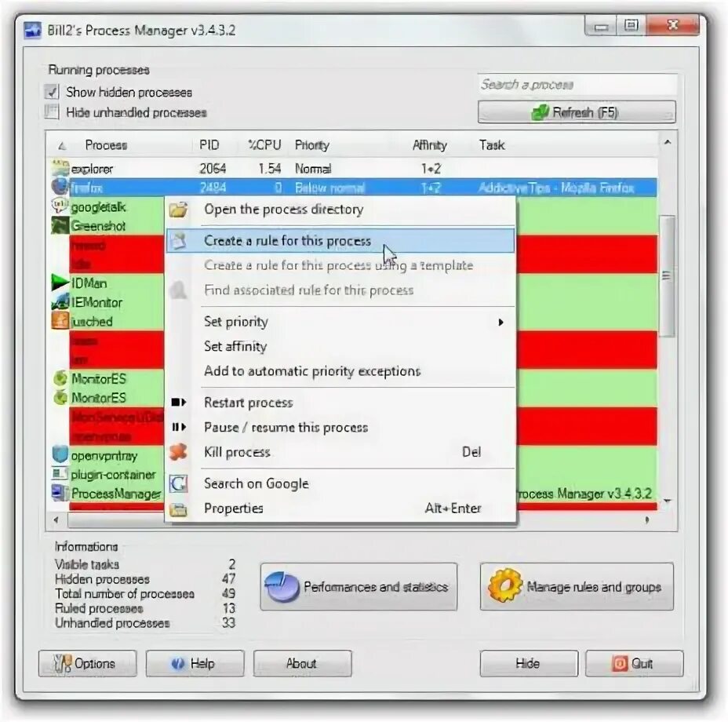Sort by the Affinity column header
The width and height of the screenshot is (728, 722).
click(429, 145)
